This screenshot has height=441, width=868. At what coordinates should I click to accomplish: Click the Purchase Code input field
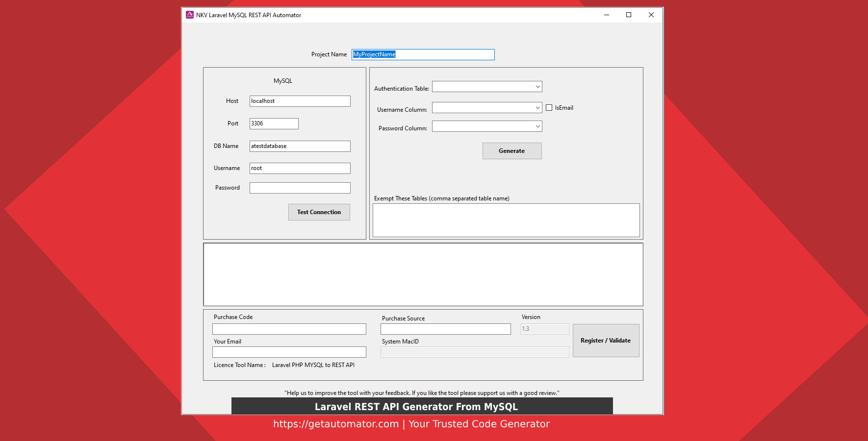pos(289,329)
